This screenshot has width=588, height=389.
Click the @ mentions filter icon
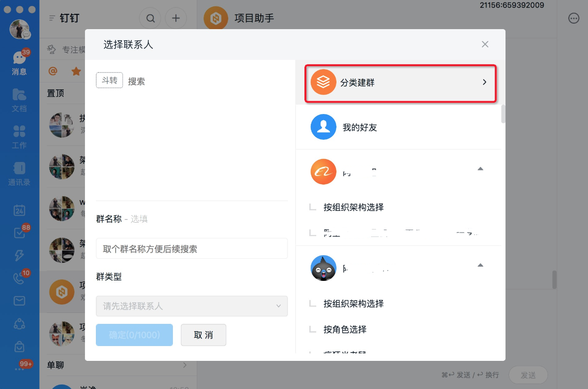point(53,71)
